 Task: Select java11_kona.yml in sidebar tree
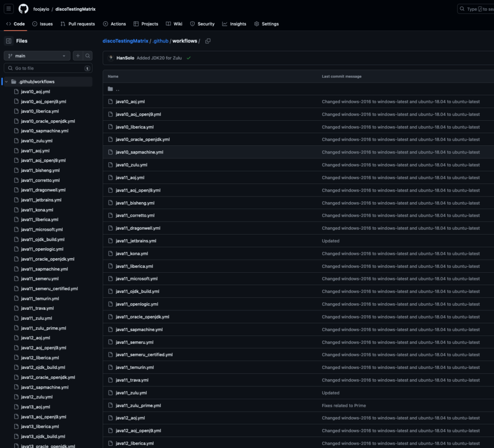point(37,210)
